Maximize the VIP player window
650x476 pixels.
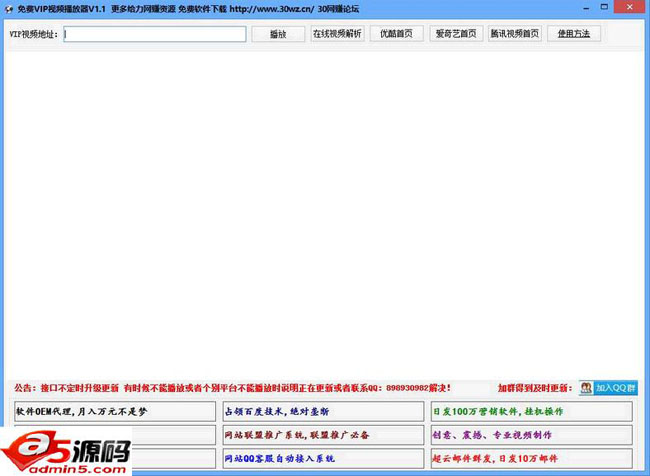[x=604, y=7]
